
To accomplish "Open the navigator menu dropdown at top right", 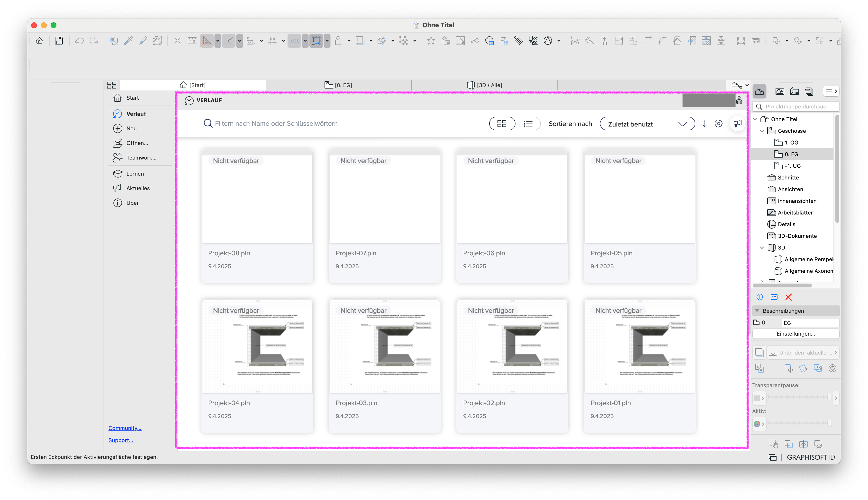I will pyautogui.click(x=831, y=91).
